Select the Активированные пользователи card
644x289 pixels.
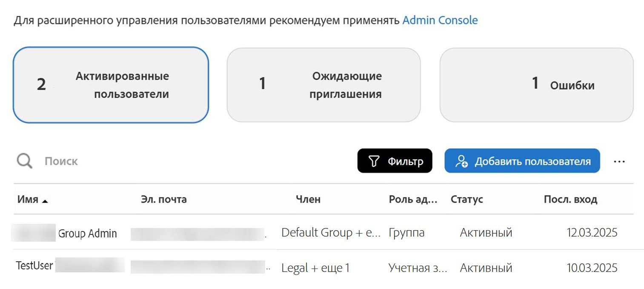[x=111, y=85]
